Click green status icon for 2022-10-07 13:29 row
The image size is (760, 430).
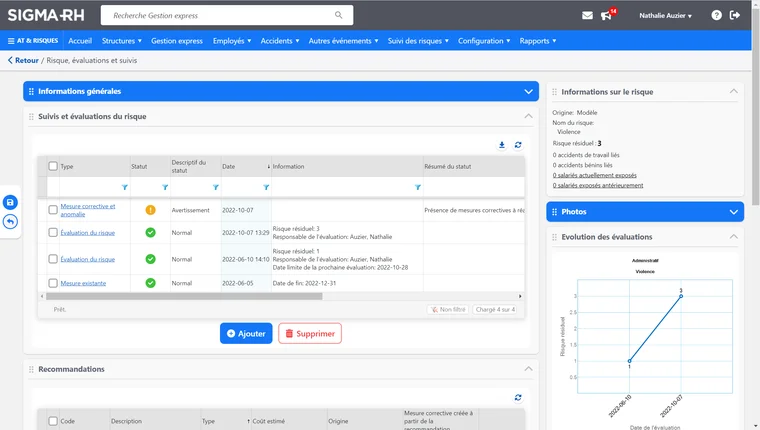150,233
